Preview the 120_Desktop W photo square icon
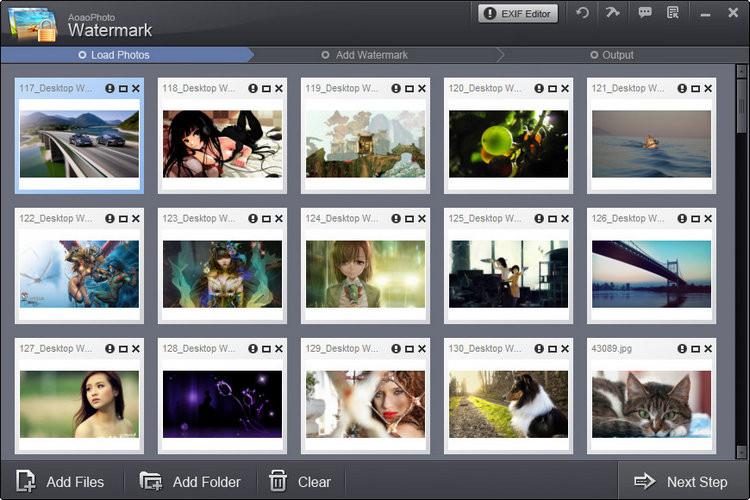Screen dimensions: 750x500 tap(552, 89)
